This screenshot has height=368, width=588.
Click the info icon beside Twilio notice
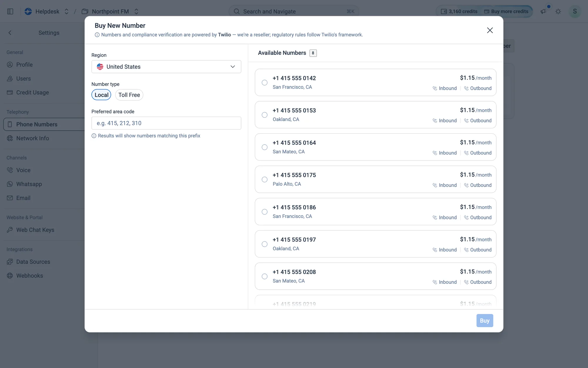[97, 35]
